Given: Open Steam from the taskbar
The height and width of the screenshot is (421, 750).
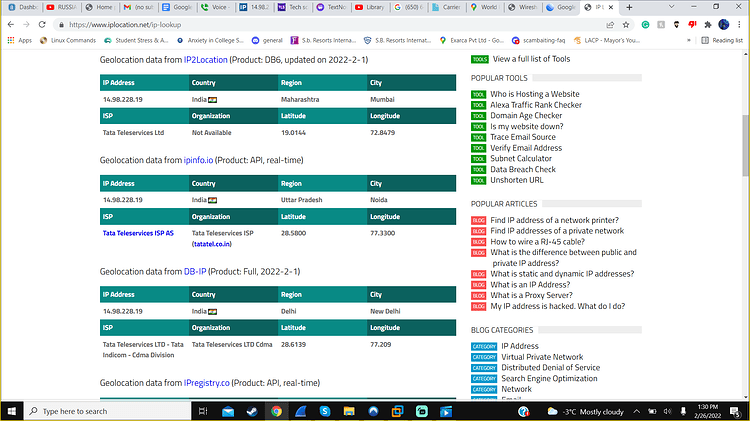Looking at the screenshot, I should tap(252, 411).
